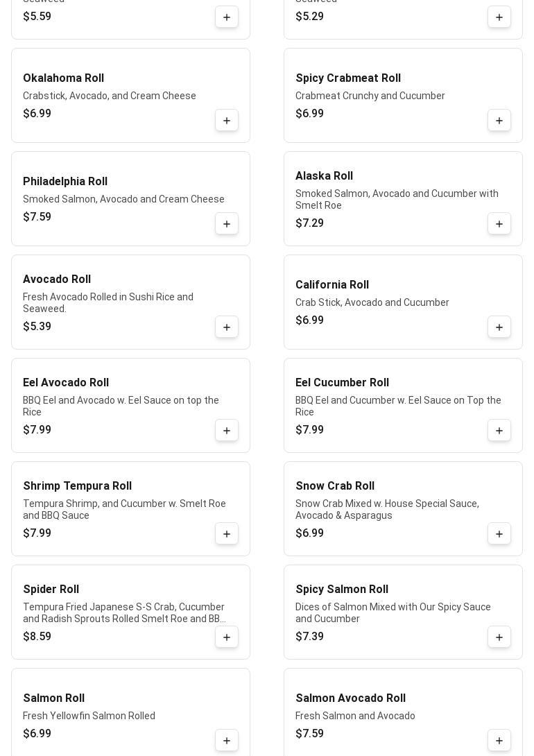Add Salmon Roll to order
The width and height of the screenshot is (534, 756).
[x=227, y=740]
